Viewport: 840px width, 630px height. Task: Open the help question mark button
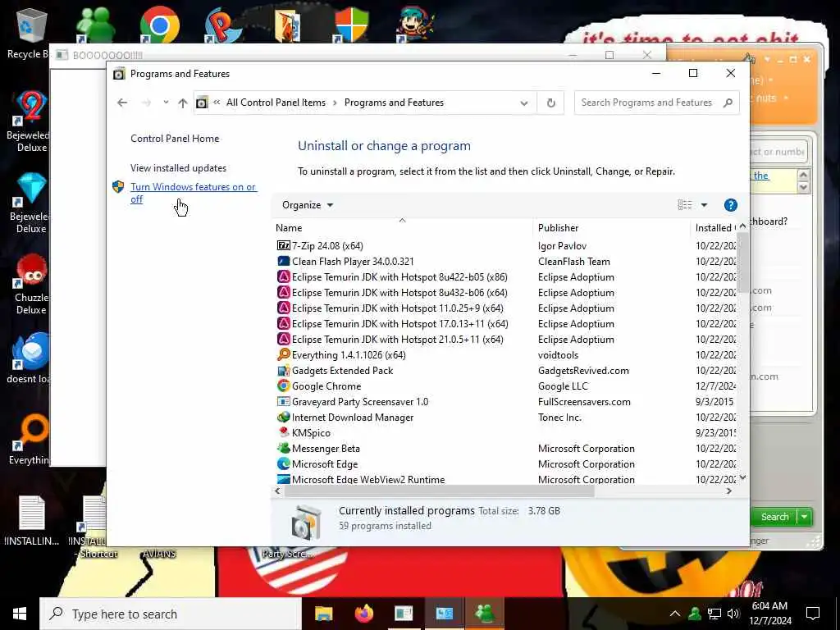730,205
